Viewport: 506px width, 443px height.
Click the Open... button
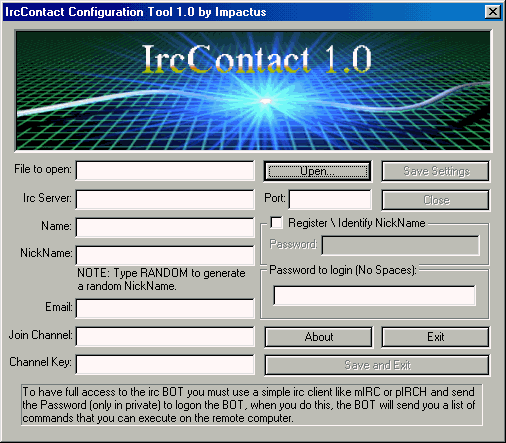pos(318,171)
